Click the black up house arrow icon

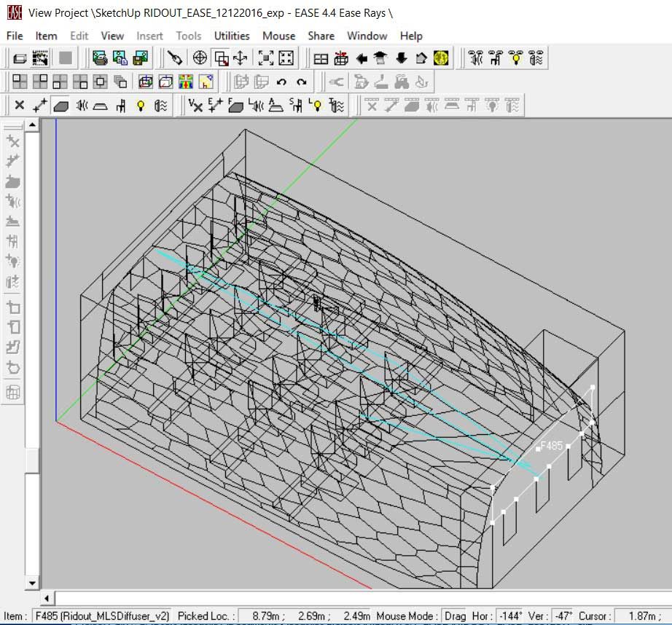click(x=380, y=58)
